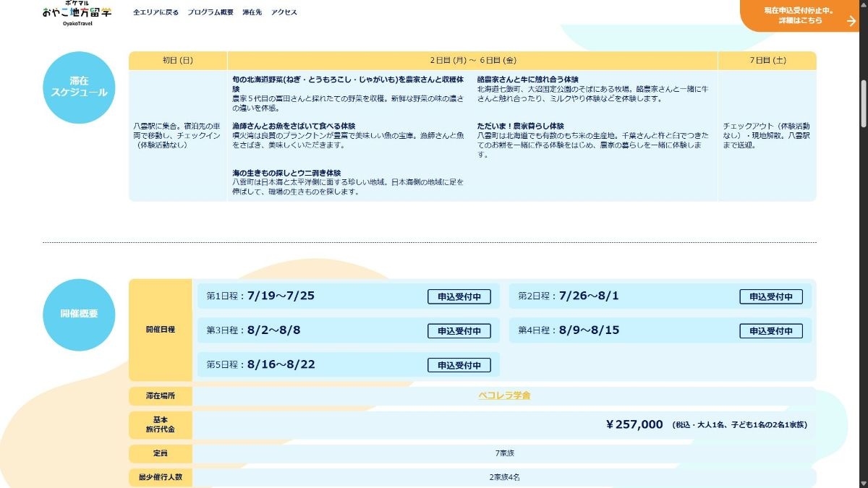Open the プログラム概要 navigation item
This screenshot has height=488, width=868.
point(210,12)
